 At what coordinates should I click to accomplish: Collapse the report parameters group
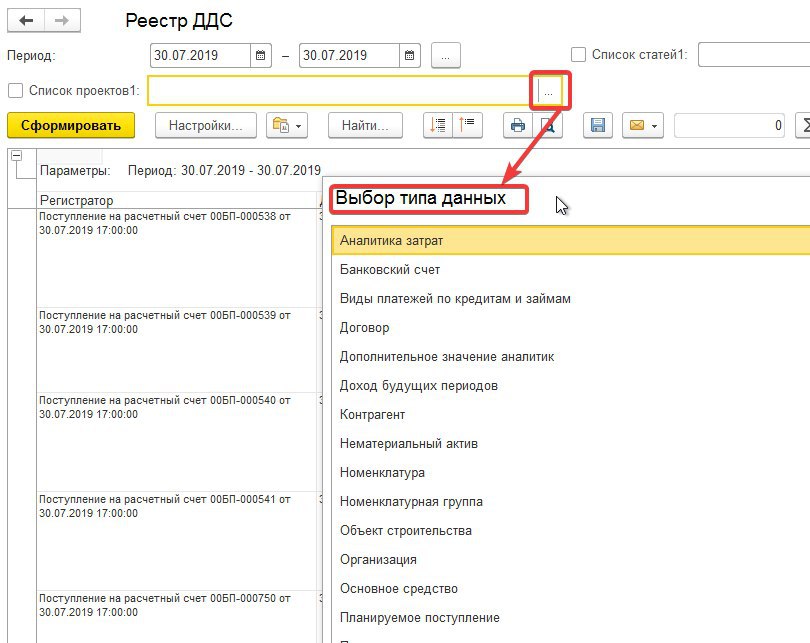point(17,155)
